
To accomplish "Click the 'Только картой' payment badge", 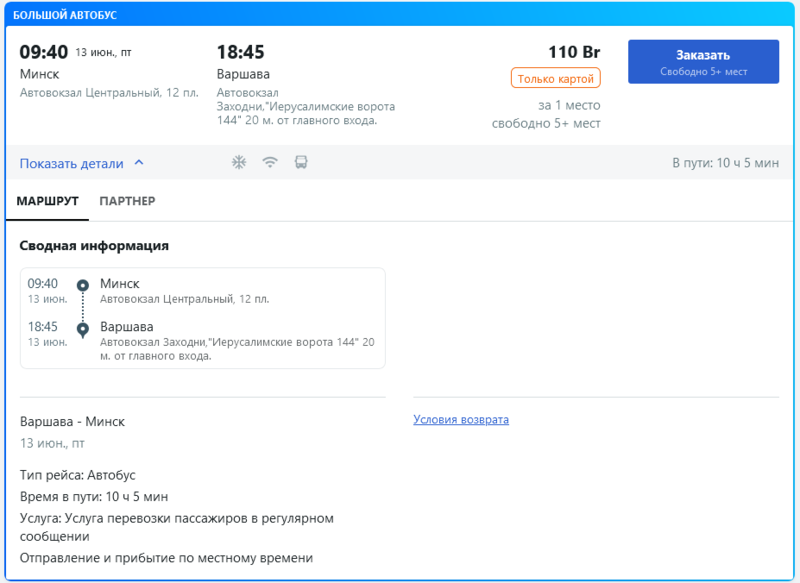I will coord(555,78).
